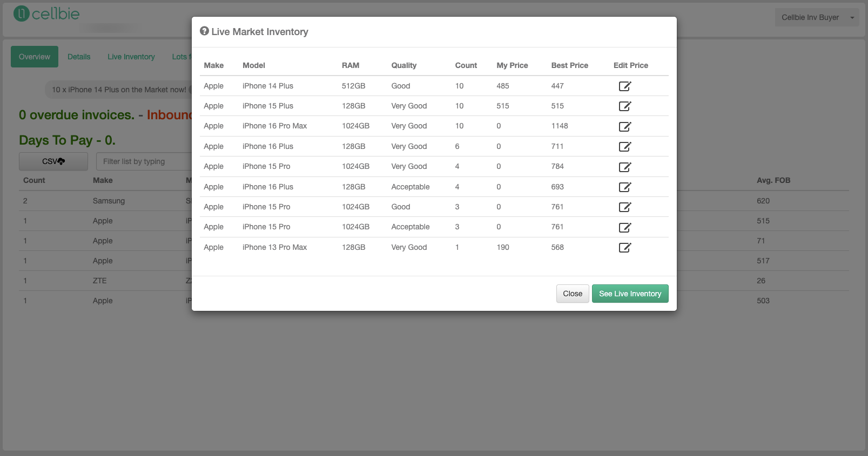Open the Cellbie Inv Buyer account dropdown
Viewport: 868px width, 456px height.
pyautogui.click(x=817, y=17)
